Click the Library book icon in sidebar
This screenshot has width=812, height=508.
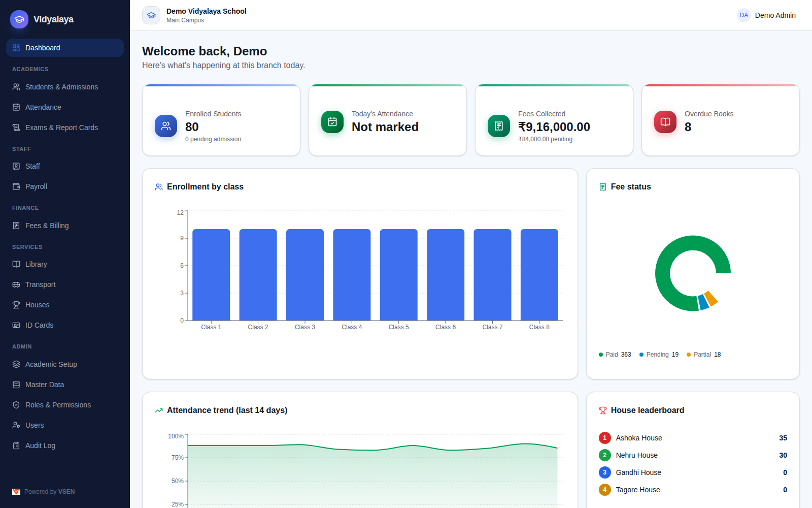[16, 264]
